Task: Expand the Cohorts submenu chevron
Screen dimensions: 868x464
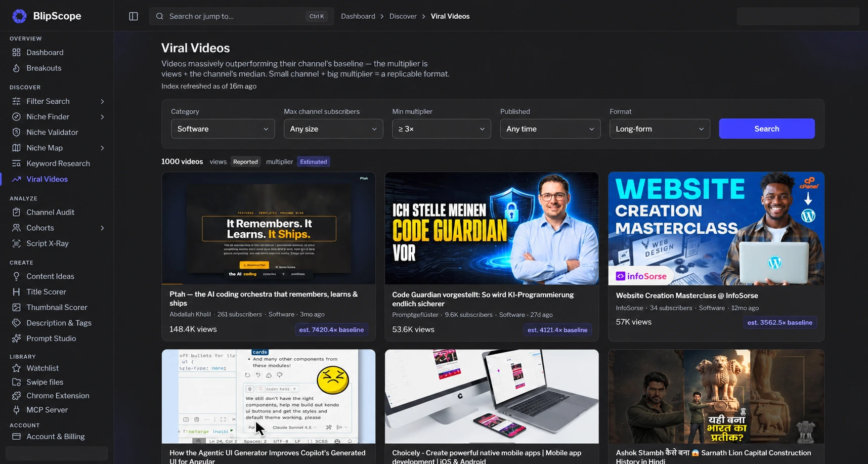Action: point(102,228)
